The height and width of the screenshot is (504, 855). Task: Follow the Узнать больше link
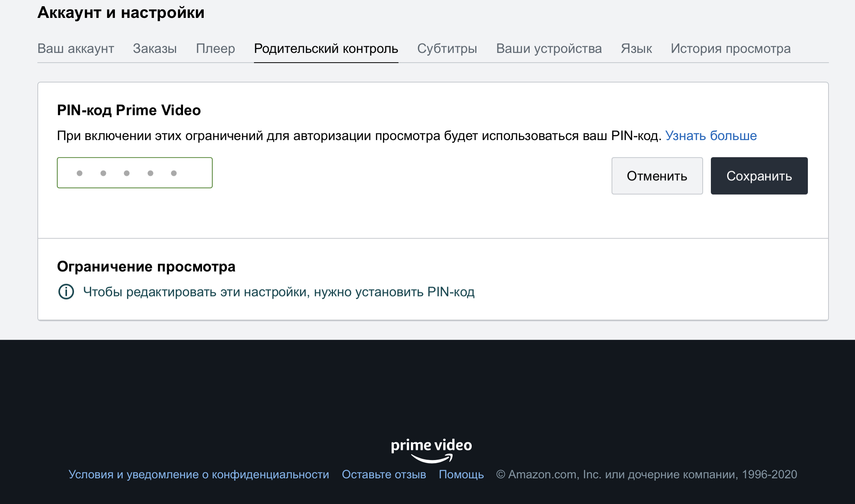pyautogui.click(x=710, y=136)
